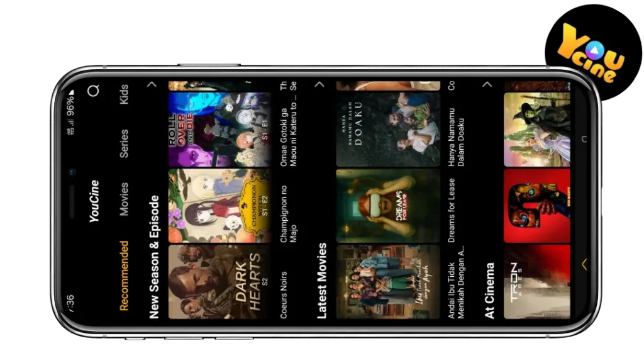Tap the YouCine round logo badge

pyautogui.click(x=592, y=52)
